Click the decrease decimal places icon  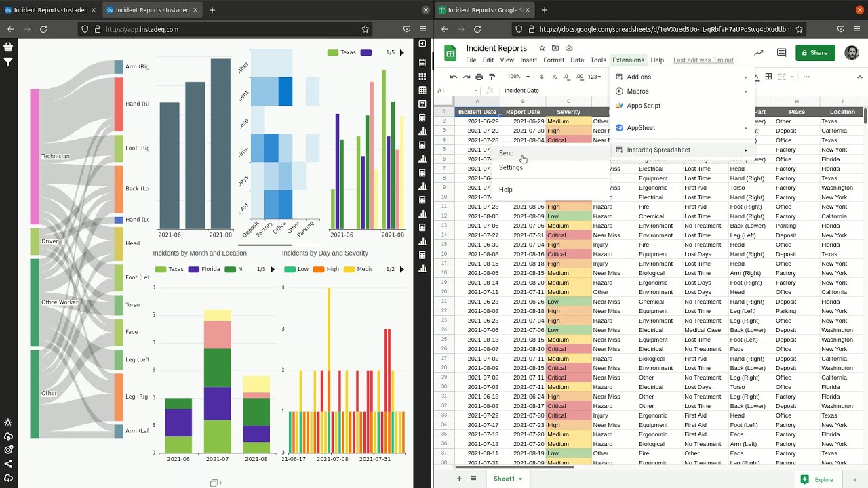click(567, 77)
